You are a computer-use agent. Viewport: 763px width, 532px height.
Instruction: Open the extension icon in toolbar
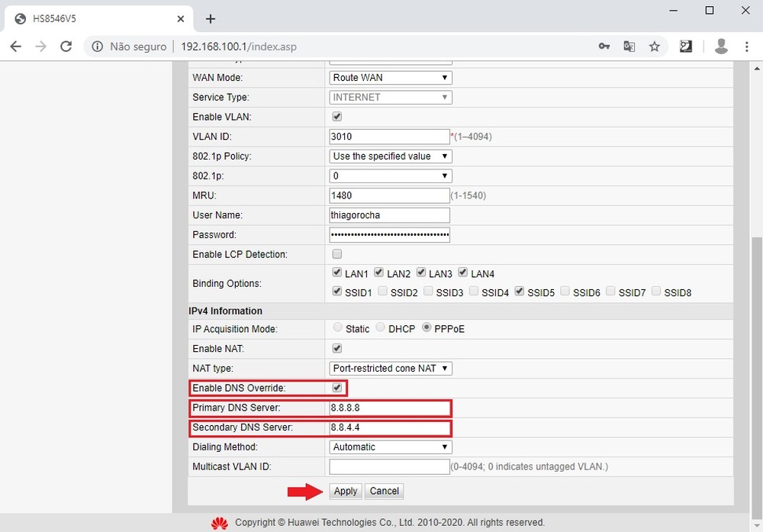coord(686,47)
